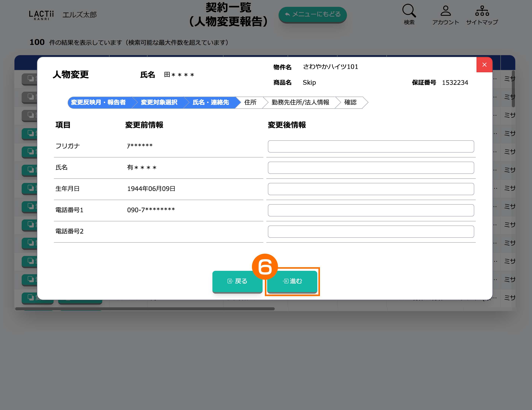Click the search magnifier icon
The image size is (532, 410).
(x=409, y=11)
